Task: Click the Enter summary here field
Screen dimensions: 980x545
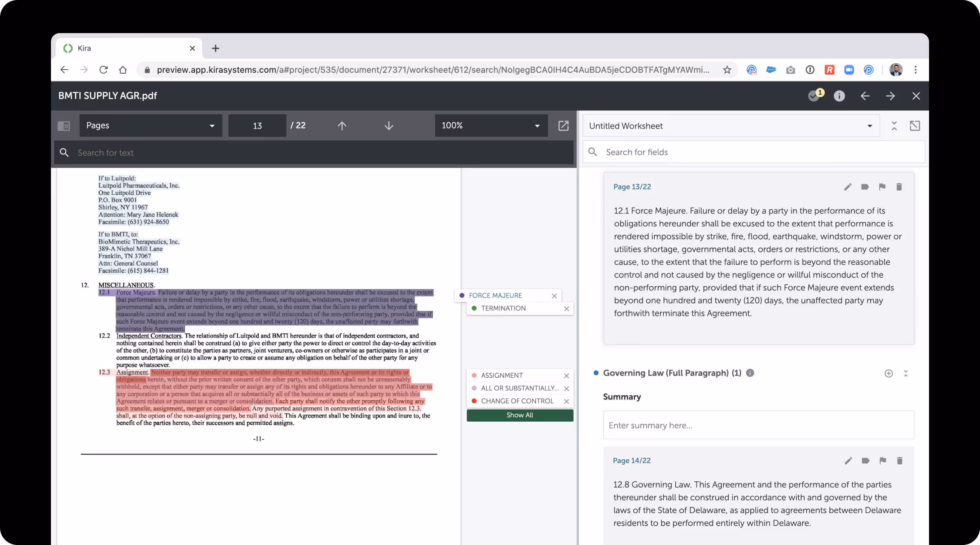Action: tap(758, 425)
